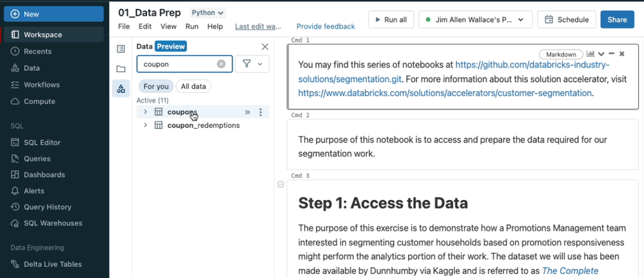
Task: Switch to All data filter
Action: [x=193, y=86]
